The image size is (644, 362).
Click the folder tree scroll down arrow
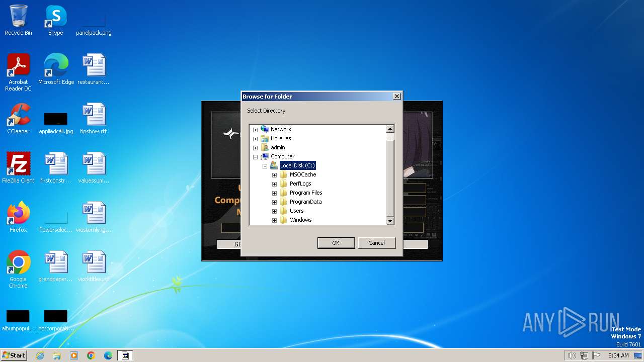pos(390,221)
